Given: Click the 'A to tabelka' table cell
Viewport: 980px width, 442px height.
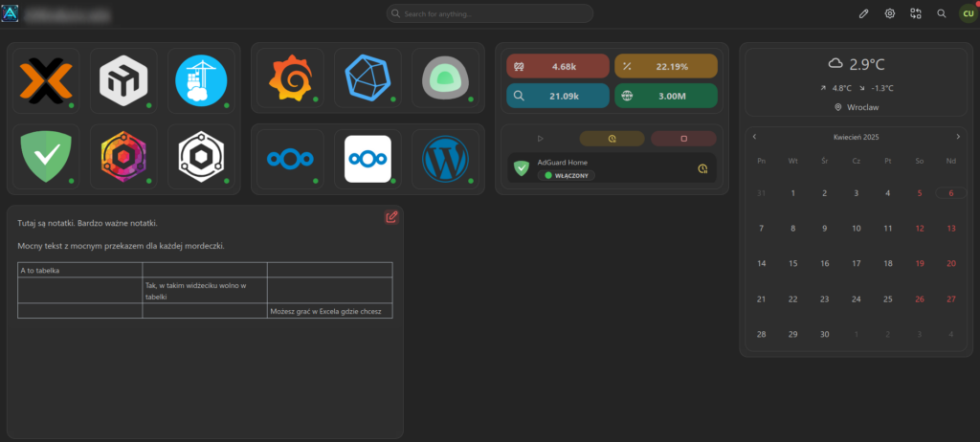Looking at the screenshot, I should pos(80,270).
